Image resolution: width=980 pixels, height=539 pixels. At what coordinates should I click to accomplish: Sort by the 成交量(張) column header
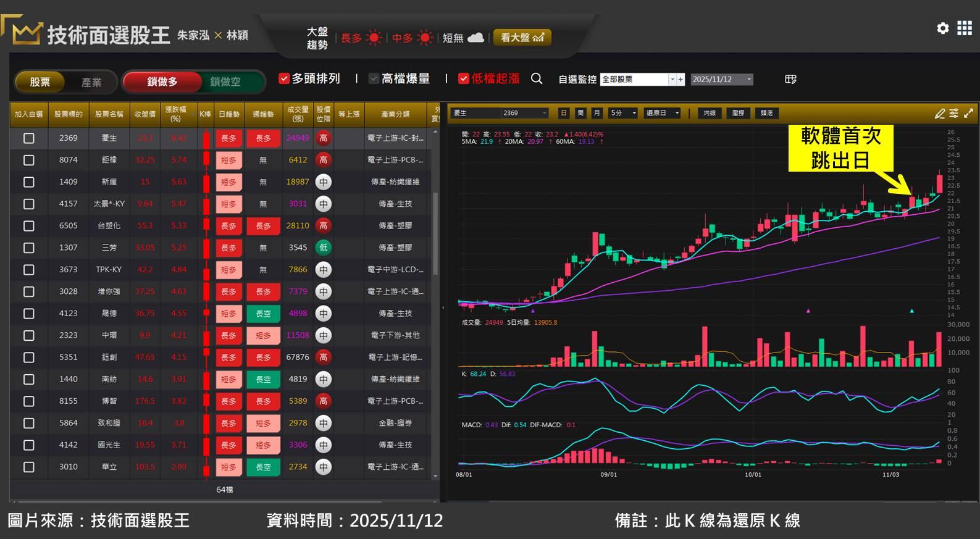[298, 115]
